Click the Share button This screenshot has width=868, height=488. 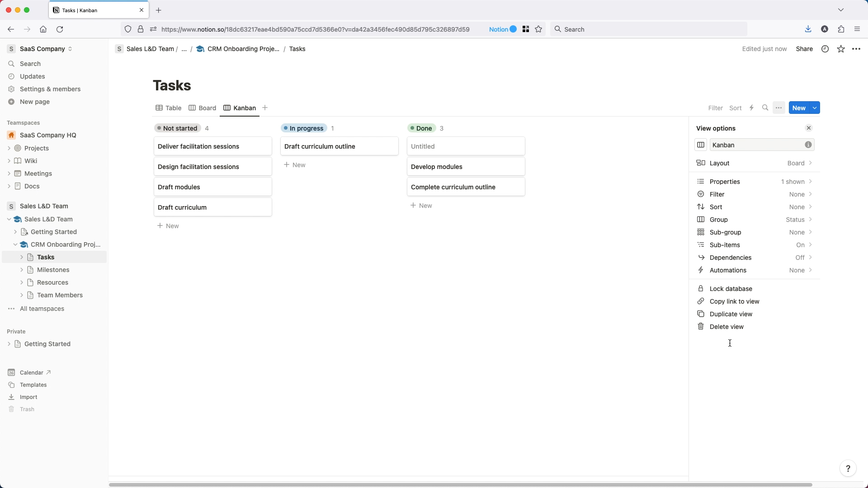tap(804, 49)
